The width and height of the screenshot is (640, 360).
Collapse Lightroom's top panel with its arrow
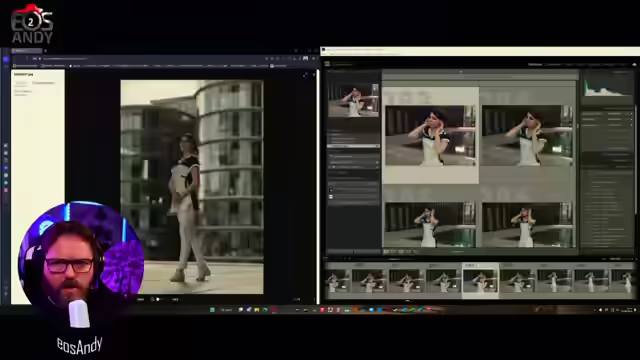461,72
